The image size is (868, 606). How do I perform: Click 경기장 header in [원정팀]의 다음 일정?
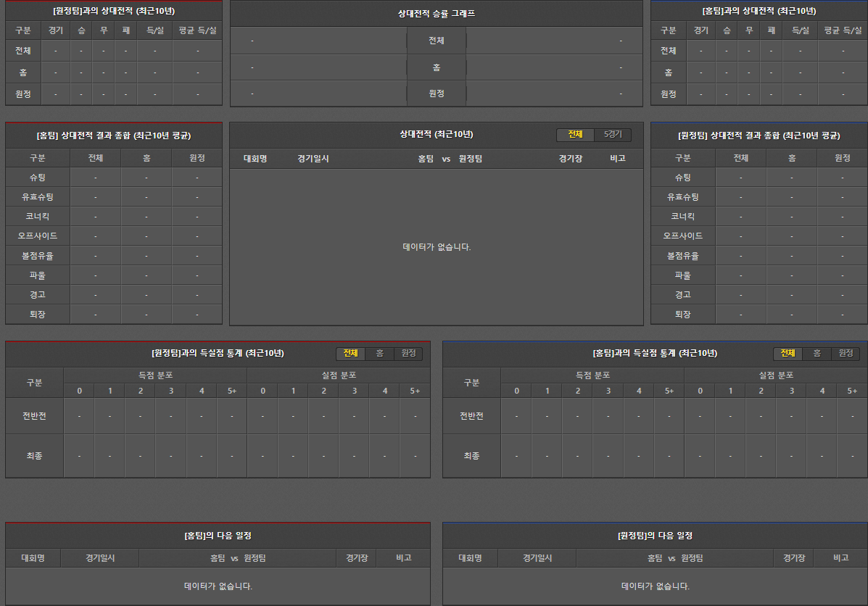pos(793,558)
